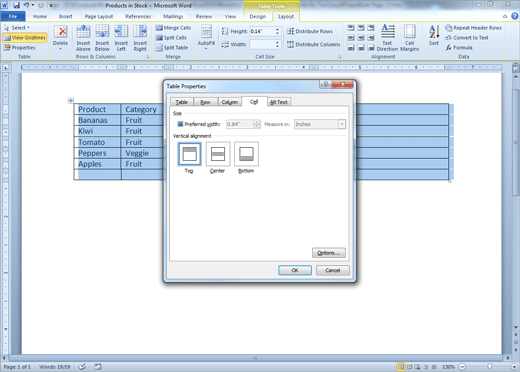Select the Merge Cells tool

coord(173,28)
